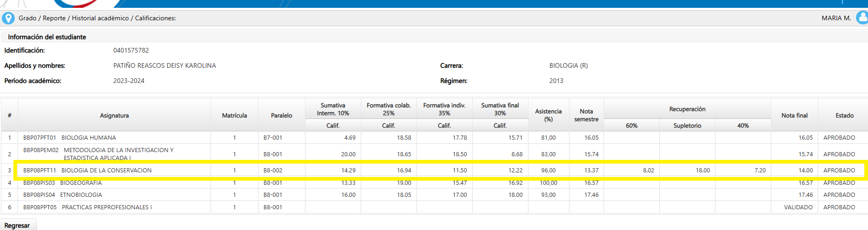Click the Recuperación column header

(687, 109)
